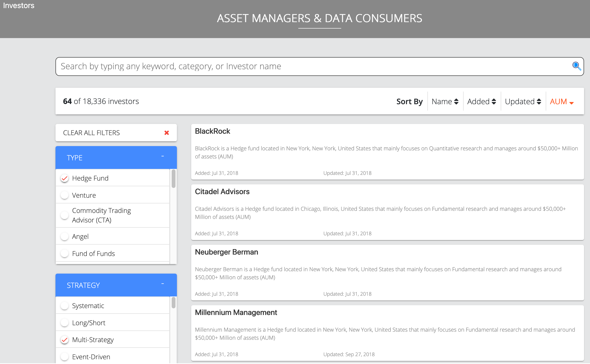The width and height of the screenshot is (590, 364).
Task: Click the Name sort arrows icon
Action: (456, 102)
